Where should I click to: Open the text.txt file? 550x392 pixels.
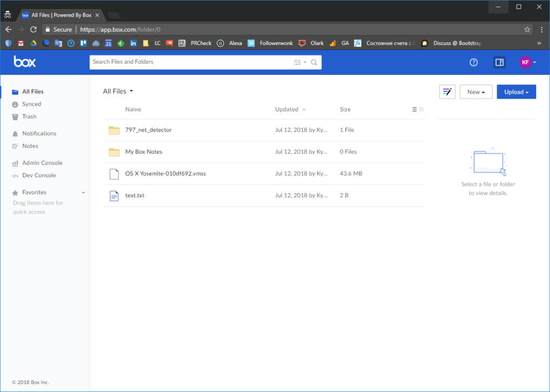[135, 195]
